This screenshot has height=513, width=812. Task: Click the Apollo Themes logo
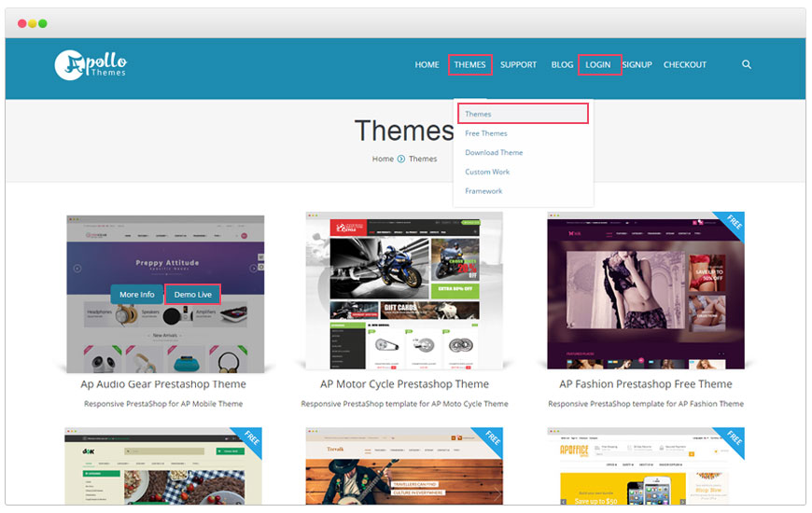91,64
